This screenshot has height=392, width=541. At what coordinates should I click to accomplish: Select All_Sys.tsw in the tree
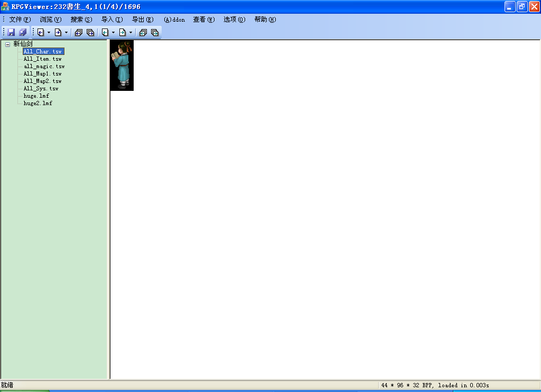point(41,89)
